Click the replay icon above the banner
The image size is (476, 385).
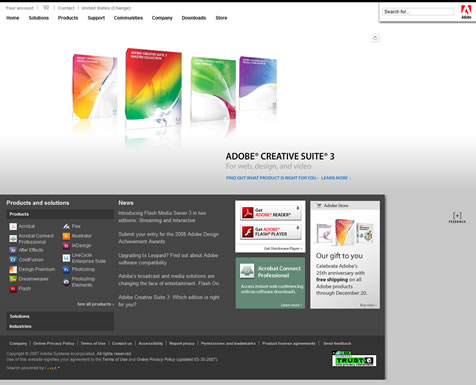[375, 38]
